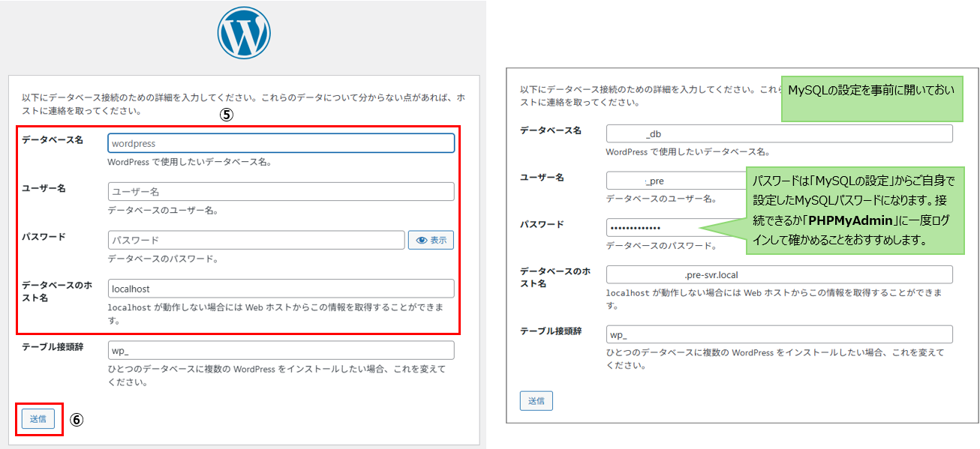Click the circled number ⑥ marker
The height and width of the screenshot is (449, 980).
[76, 420]
